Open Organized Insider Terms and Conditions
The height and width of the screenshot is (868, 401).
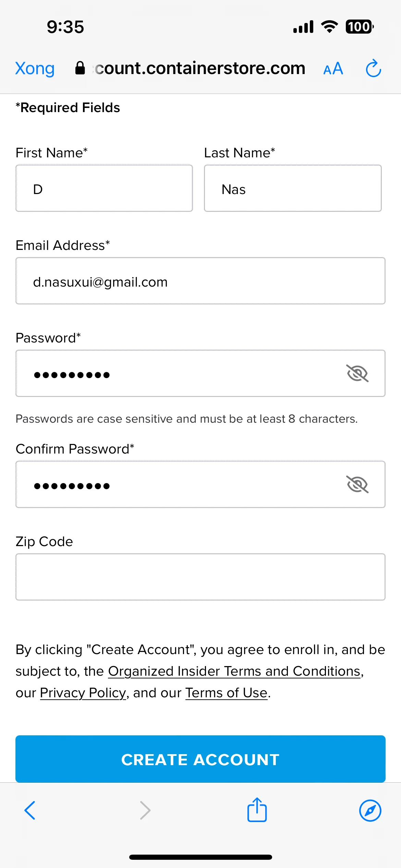234,671
